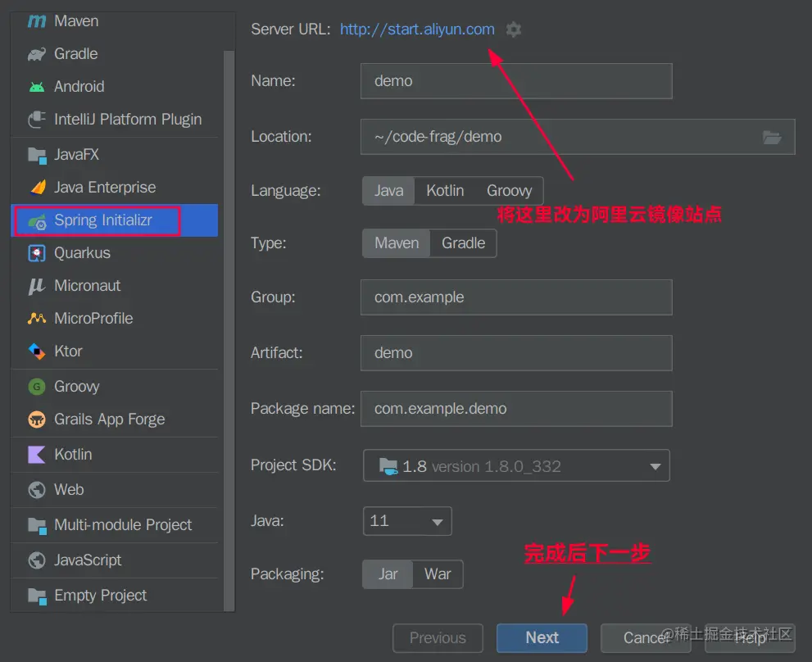This screenshot has height=662, width=812.
Task: Select Groovy as the language
Action: pyautogui.click(x=509, y=191)
